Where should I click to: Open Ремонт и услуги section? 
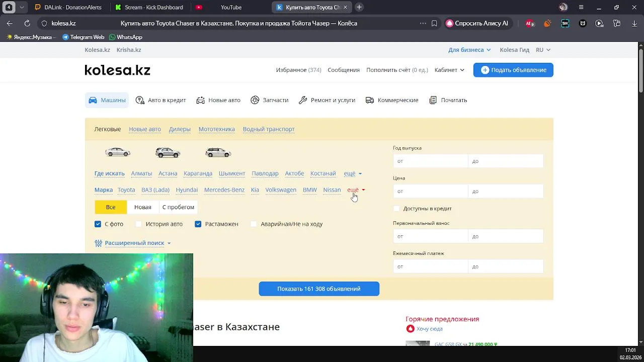point(327,100)
